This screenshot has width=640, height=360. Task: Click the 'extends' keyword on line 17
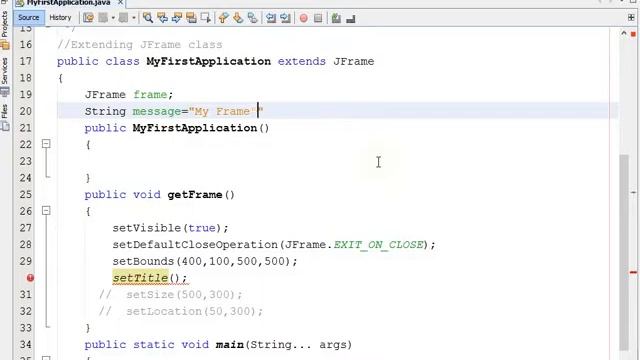(x=302, y=61)
